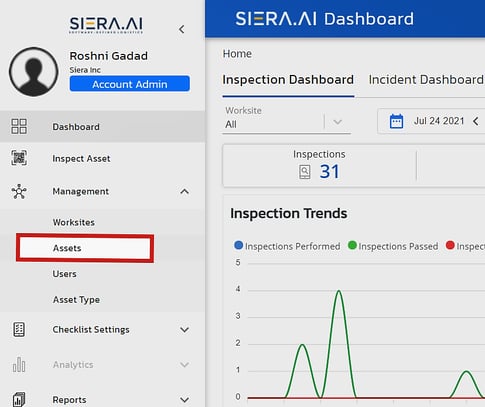Click the Inspect Asset QR code icon
This screenshot has width=485, height=407.
tap(19, 158)
